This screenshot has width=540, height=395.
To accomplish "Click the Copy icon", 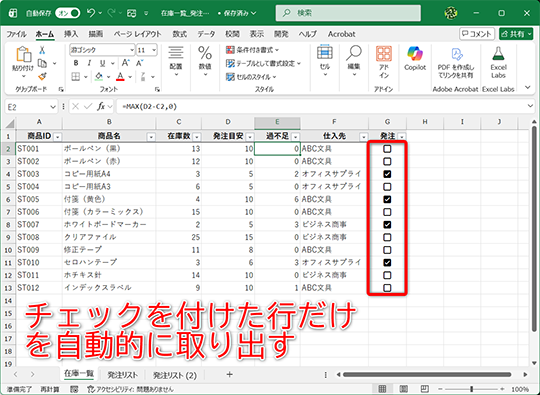I will [x=42, y=63].
